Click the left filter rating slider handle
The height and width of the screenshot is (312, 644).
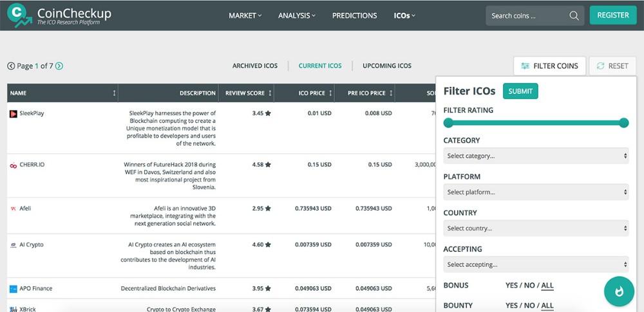(448, 123)
